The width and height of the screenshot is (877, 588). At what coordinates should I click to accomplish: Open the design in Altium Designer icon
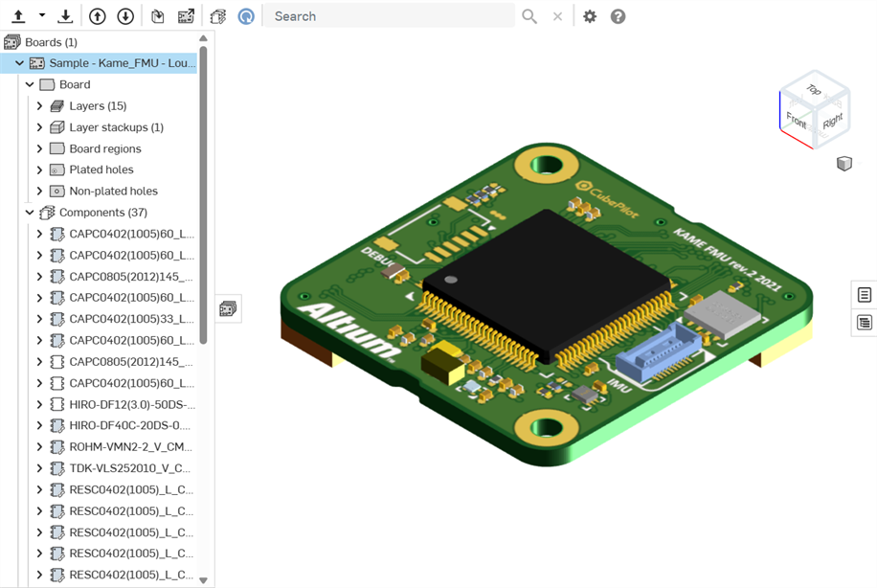(x=185, y=16)
